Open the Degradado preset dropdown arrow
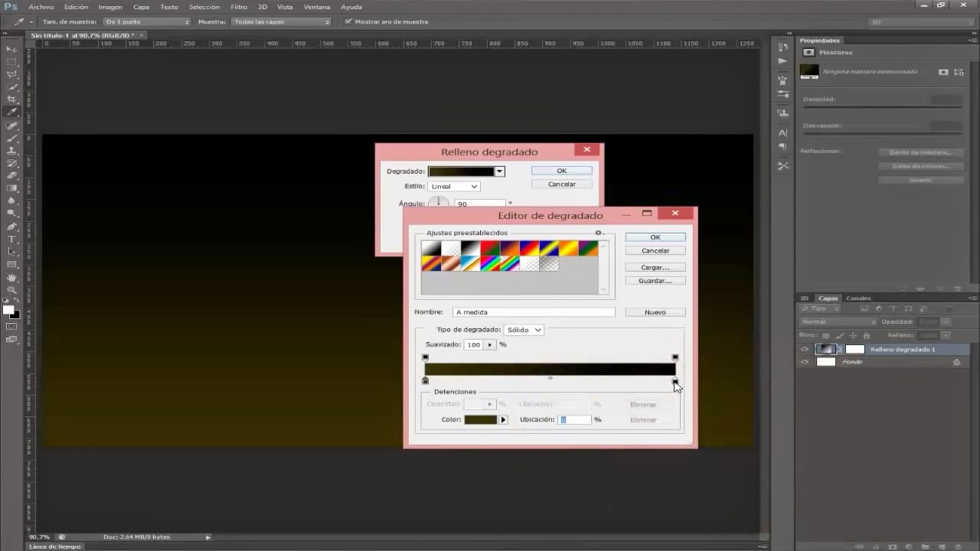 (x=499, y=171)
